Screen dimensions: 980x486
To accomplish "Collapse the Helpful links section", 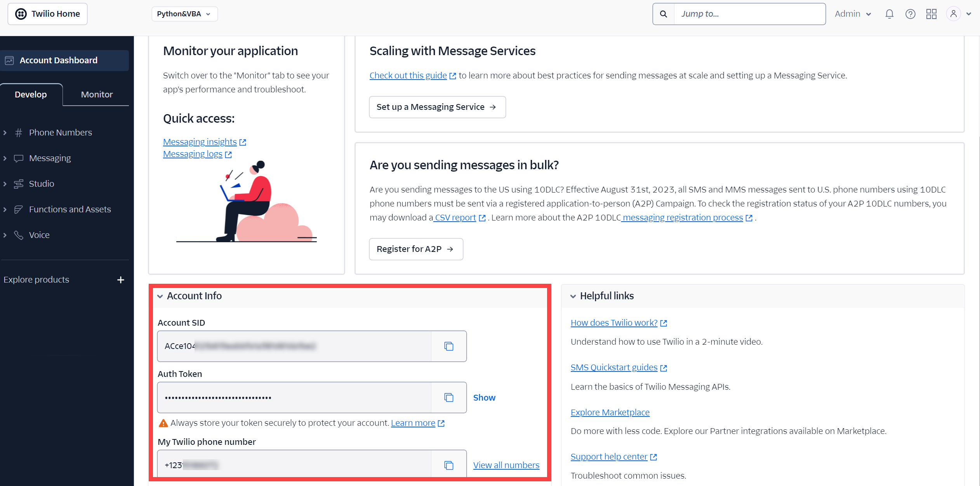I will (x=573, y=296).
